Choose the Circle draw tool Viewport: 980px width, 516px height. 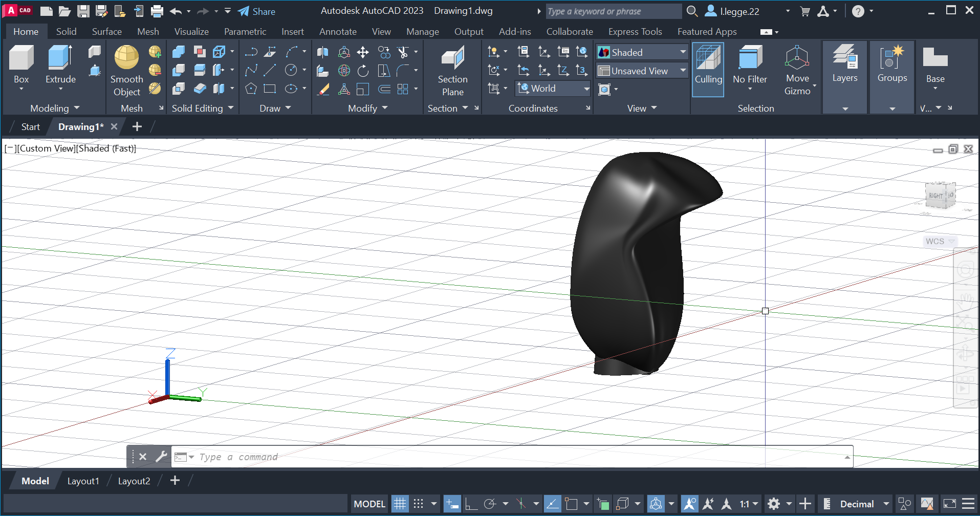click(x=291, y=70)
